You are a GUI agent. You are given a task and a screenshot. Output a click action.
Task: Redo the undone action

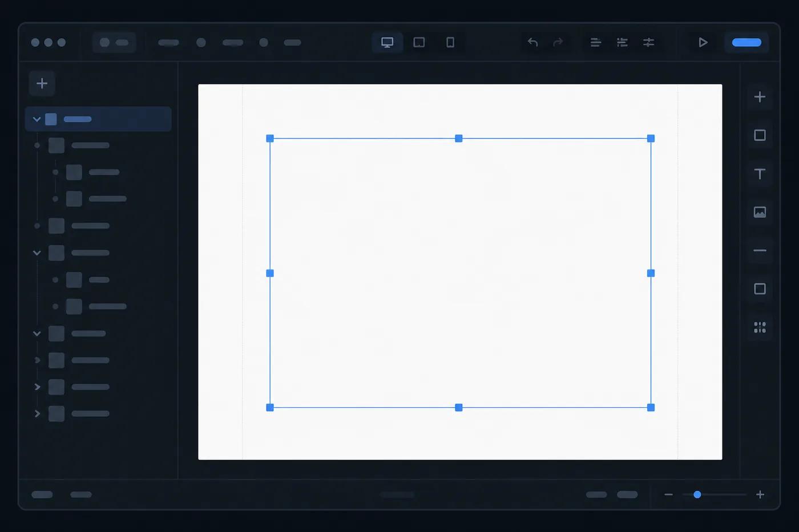pyautogui.click(x=558, y=42)
